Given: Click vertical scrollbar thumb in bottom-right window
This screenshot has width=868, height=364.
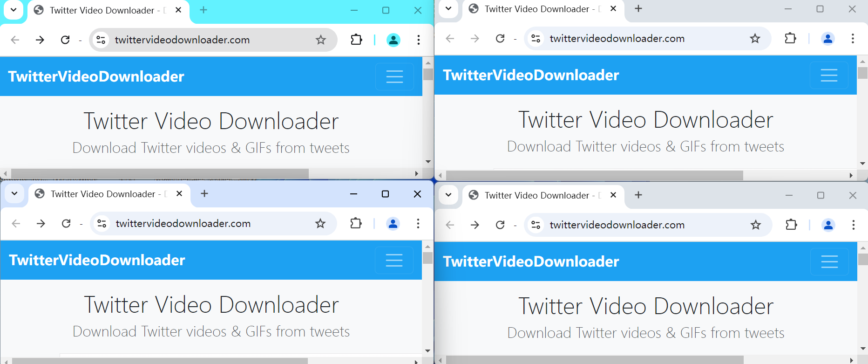Looking at the screenshot, I should point(862,259).
